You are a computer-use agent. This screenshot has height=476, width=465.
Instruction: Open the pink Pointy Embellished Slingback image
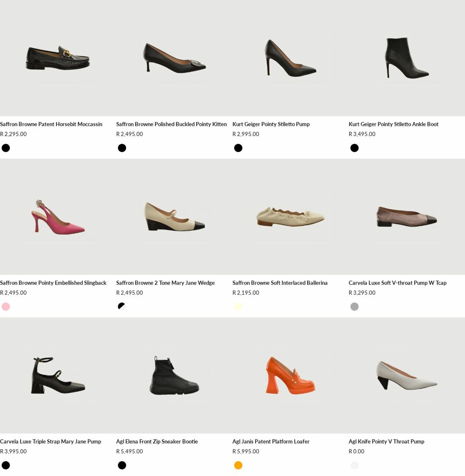pyautogui.click(x=58, y=217)
